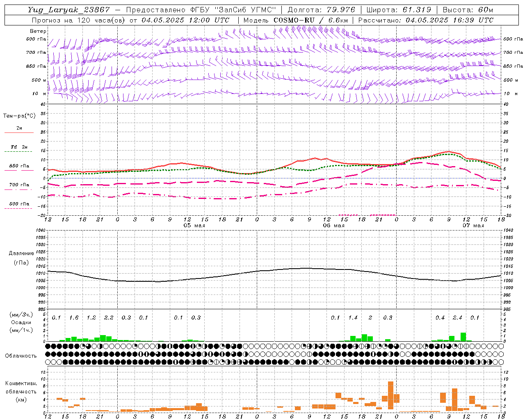This screenshot has width=525, height=420.
Task: Click the solid red line sample under '2м' legend
Action: [19, 132]
